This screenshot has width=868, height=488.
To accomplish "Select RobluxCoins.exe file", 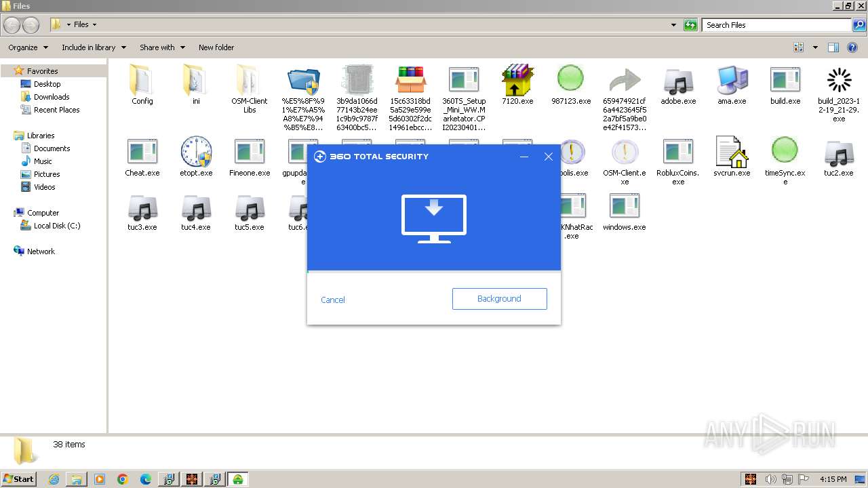I will click(678, 161).
